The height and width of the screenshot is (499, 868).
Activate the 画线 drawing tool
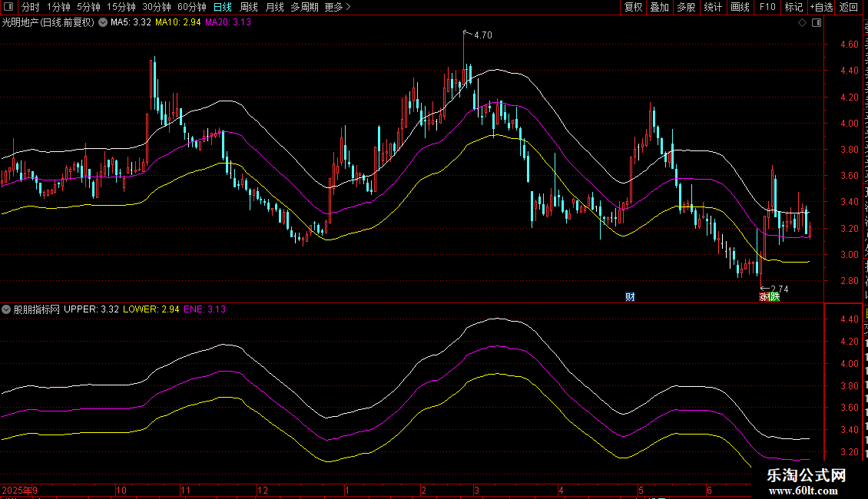click(x=740, y=7)
